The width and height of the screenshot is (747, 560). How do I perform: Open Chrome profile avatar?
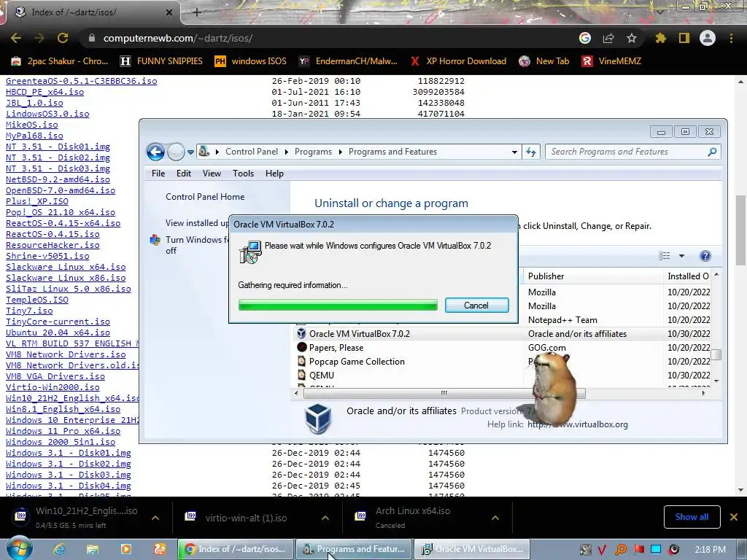708,38
